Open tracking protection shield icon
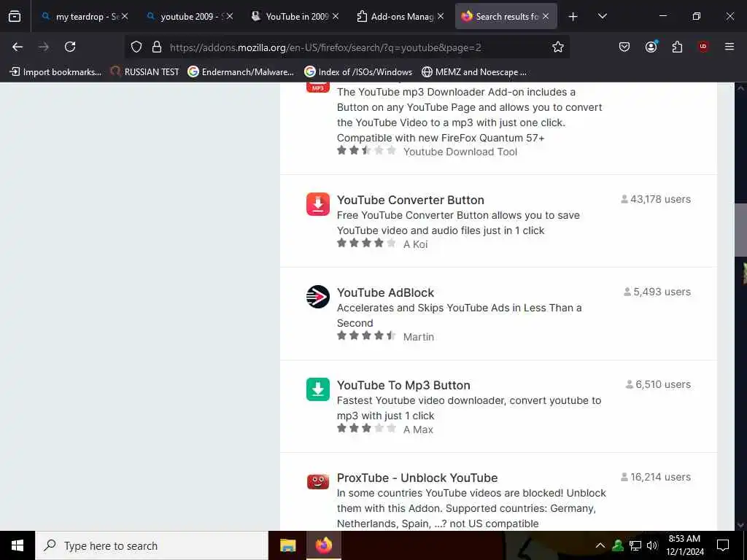 pos(136,47)
